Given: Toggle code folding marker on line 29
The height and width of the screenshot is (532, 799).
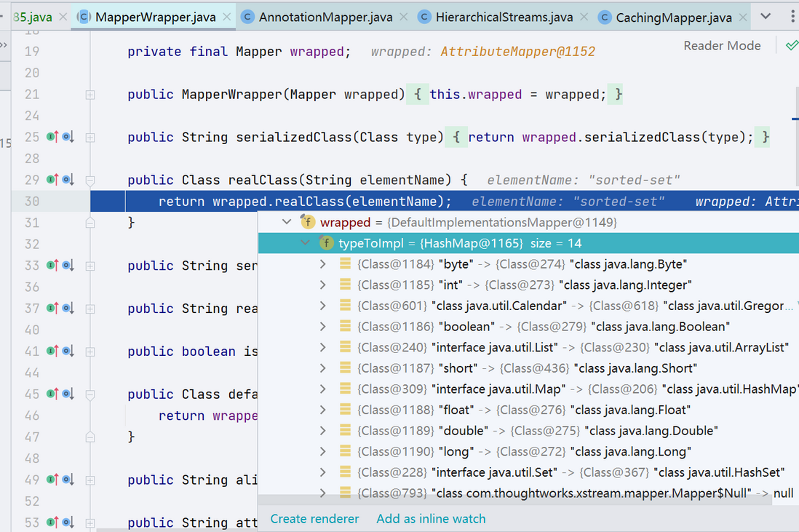Looking at the screenshot, I should point(90,180).
